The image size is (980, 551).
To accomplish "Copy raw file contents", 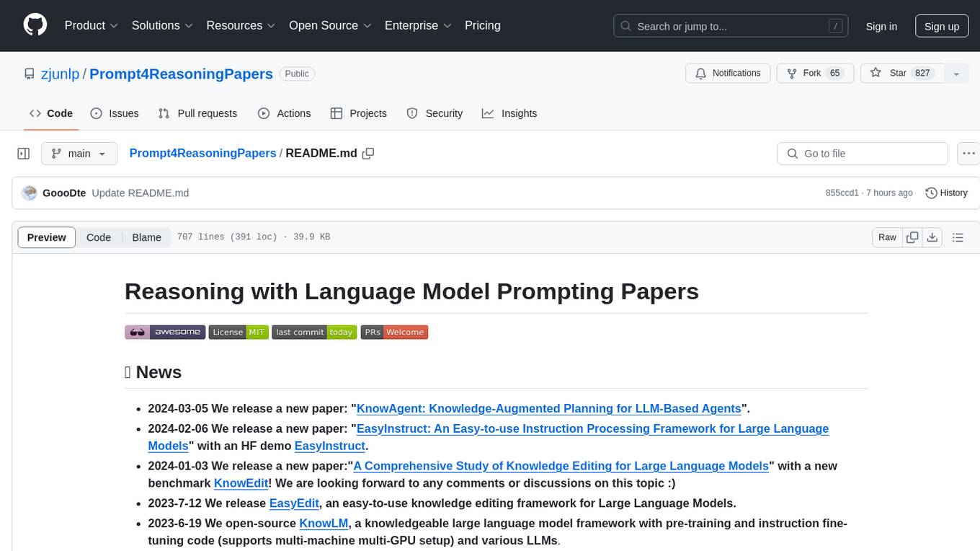I will coord(912,237).
